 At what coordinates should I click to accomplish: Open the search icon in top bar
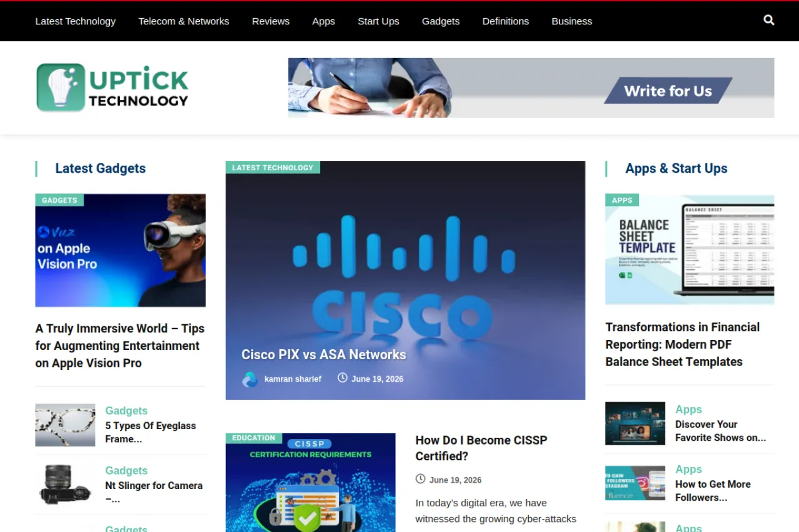click(769, 20)
